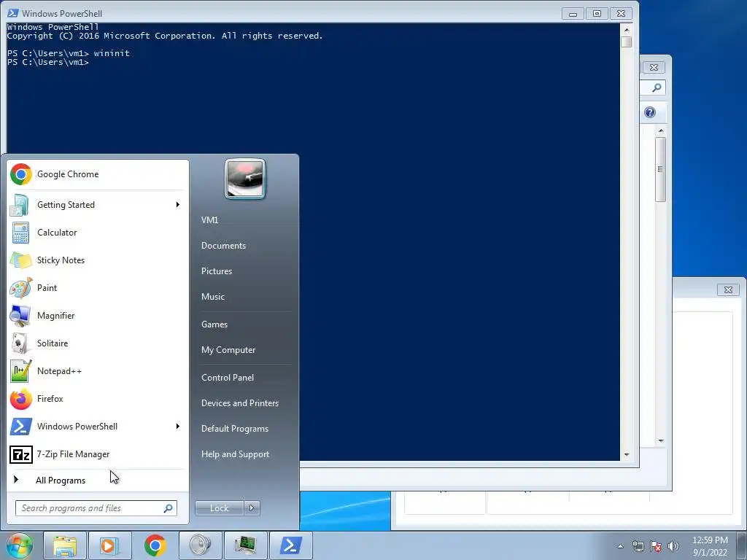Screen dimensions: 747x560
Task: Click the search icon in background window
Action: [x=657, y=87]
